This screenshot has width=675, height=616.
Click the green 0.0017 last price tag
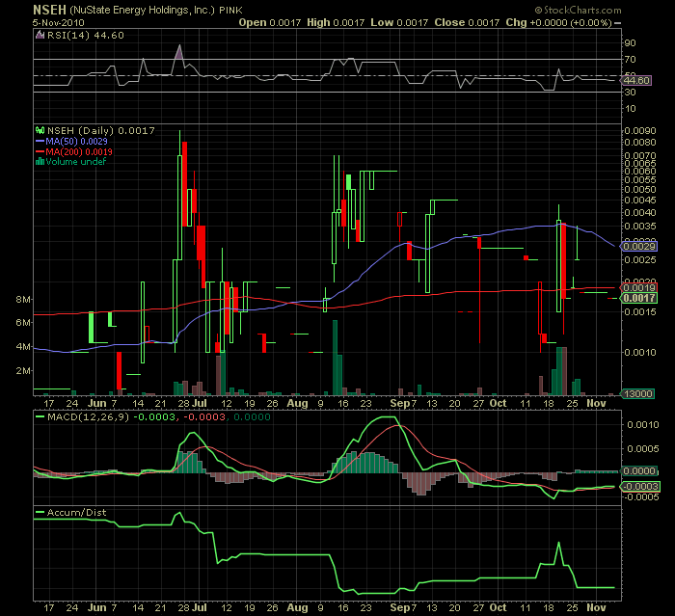point(639,298)
